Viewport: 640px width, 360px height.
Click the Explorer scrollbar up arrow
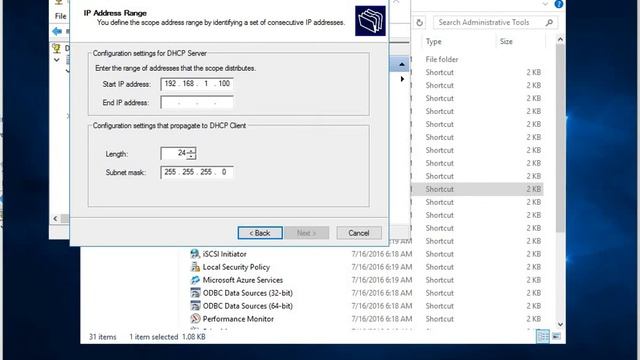pyautogui.click(x=560, y=40)
